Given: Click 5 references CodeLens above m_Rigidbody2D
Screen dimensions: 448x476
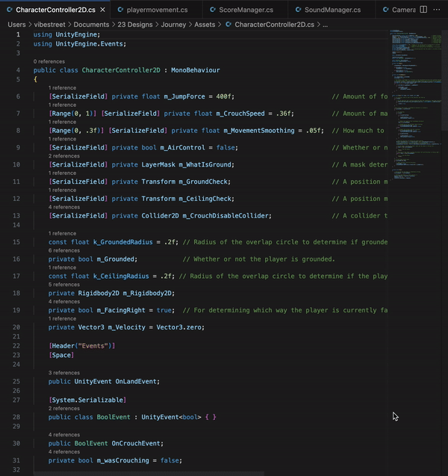Looking at the screenshot, I should [x=64, y=285].
